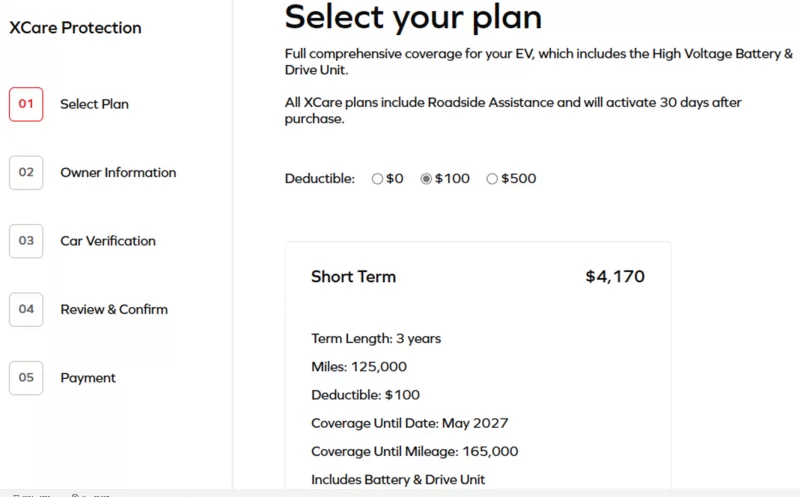The height and width of the screenshot is (497, 800).
Task: Click the 02 step number box
Action: pos(26,172)
